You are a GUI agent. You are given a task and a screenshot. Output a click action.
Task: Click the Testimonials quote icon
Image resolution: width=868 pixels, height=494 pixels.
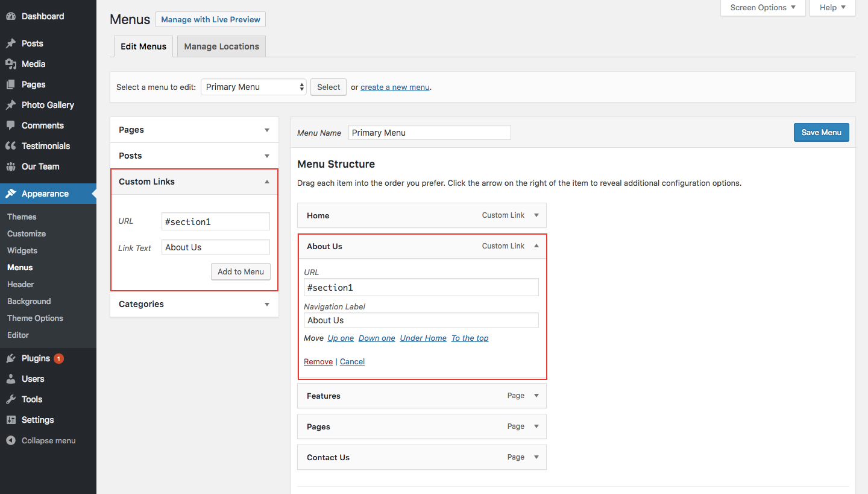click(x=11, y=146)
